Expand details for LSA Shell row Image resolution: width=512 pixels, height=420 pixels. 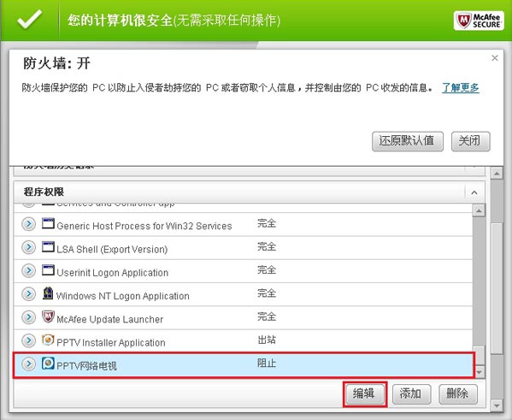[x=29, y=247]
